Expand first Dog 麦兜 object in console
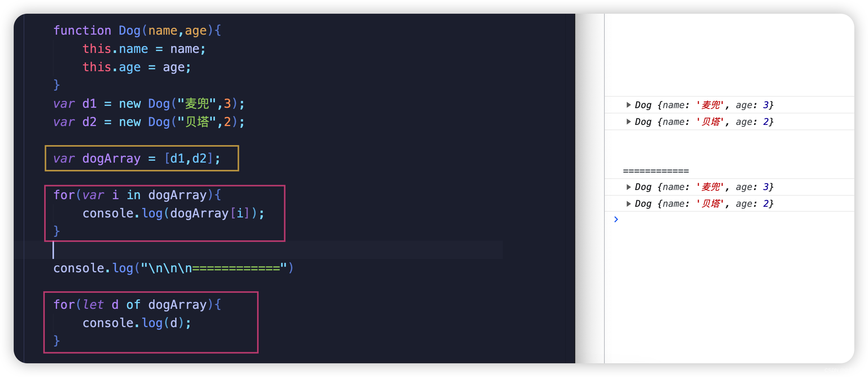 click(628, 105)
